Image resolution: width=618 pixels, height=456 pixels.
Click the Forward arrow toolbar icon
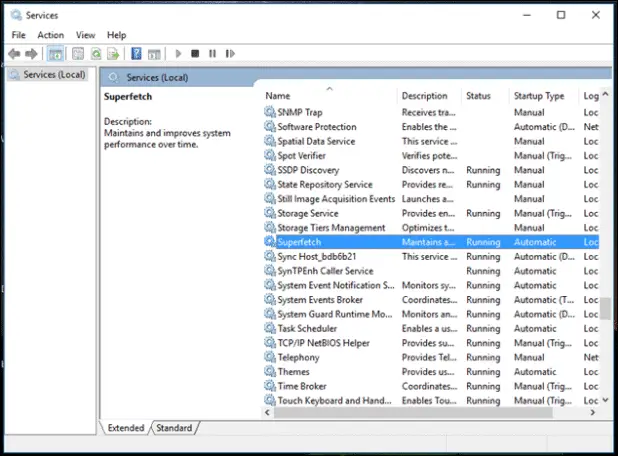31,54
